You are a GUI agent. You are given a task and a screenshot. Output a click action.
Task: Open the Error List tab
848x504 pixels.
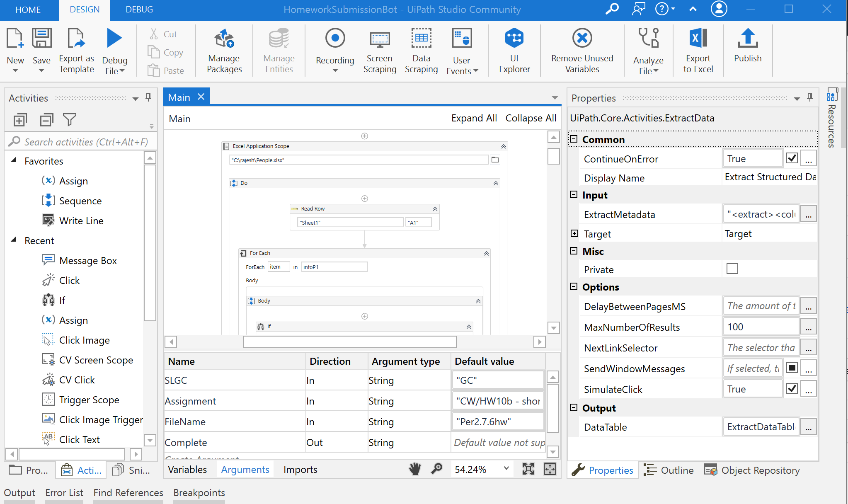pyautogui.click(x=64, y=493)
